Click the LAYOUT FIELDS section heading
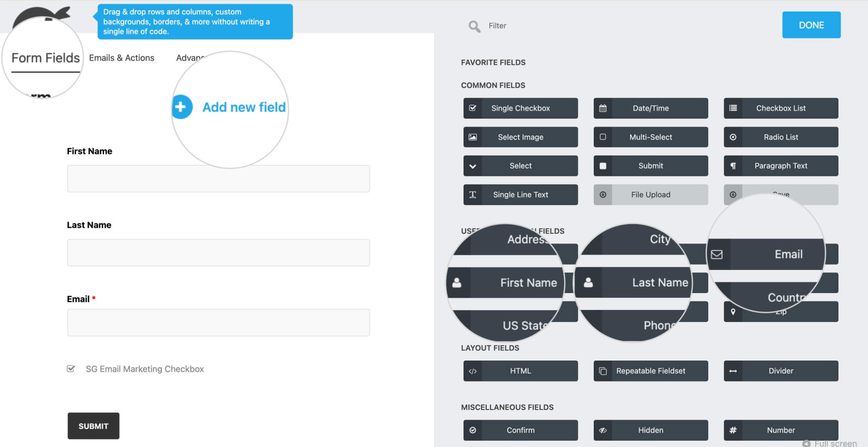The width and height of the screenshot is (868, 447). pyautogui.click(x=490, y=348)
